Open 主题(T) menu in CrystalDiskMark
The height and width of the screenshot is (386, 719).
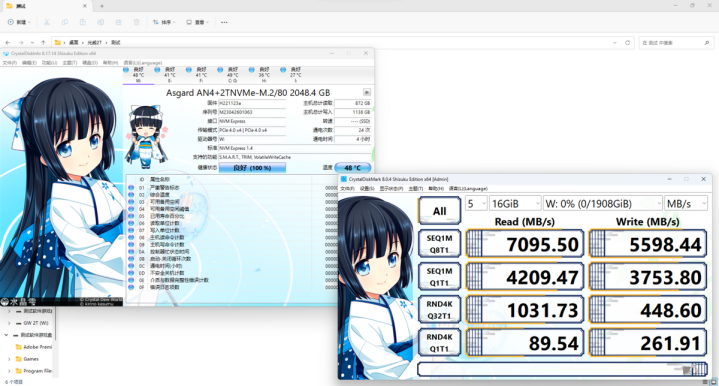(415, 188)
